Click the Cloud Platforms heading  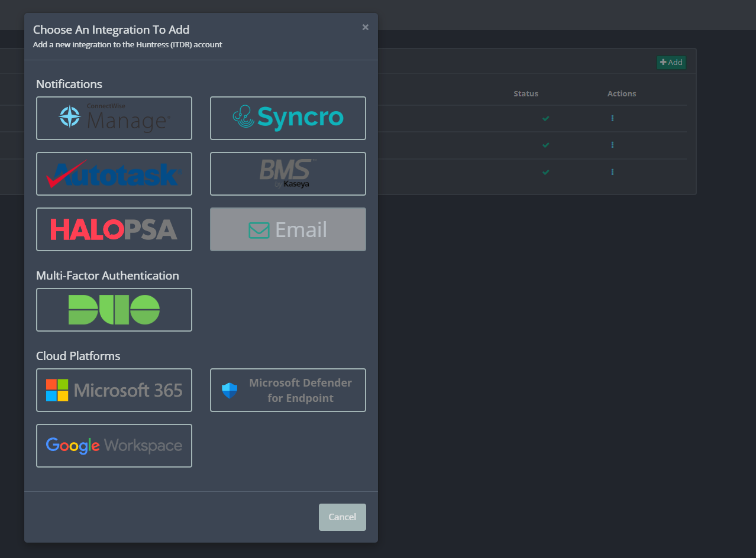78,356
